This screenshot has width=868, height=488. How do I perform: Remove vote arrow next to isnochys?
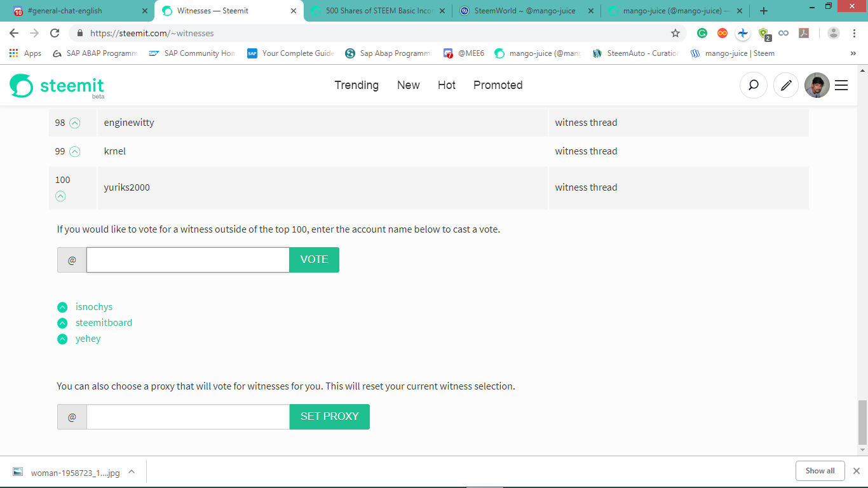click(x=62, y=307)
